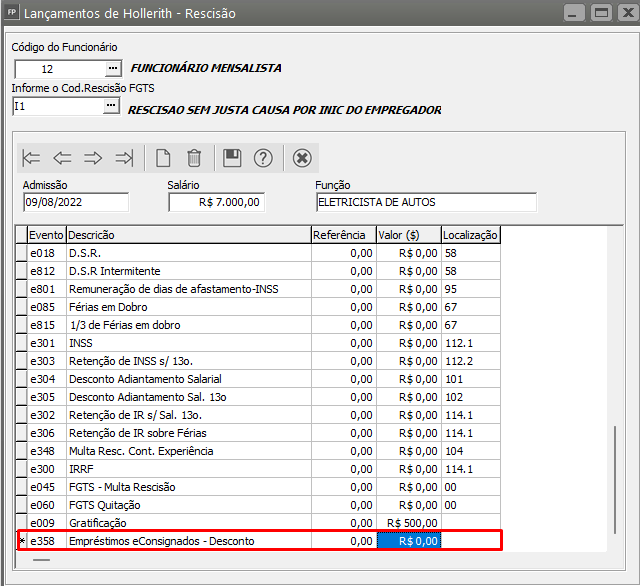The width and height of the screenshot is (640, 586).
Task: Select row marker for e301 INSS
Action: tap(20, 343)
